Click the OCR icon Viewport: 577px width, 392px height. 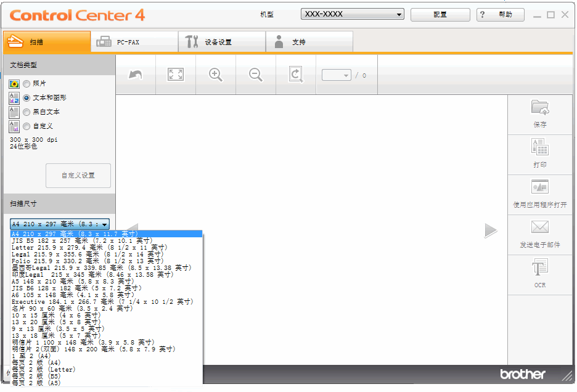click(540, 267)
